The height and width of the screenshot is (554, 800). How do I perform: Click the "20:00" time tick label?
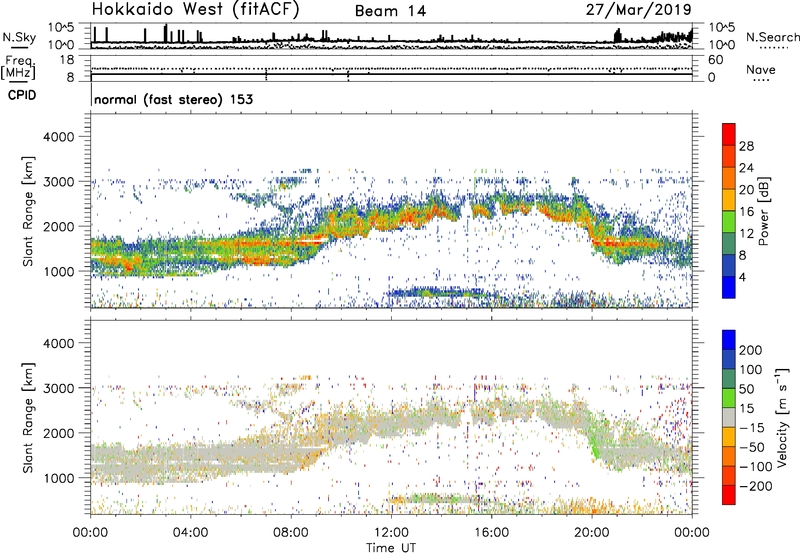591,533
